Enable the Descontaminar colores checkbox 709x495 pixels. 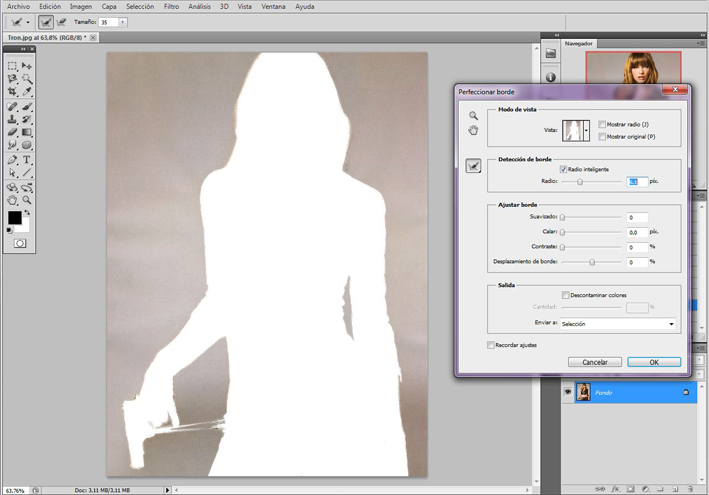pyautogui.click(x=566, y=295)
